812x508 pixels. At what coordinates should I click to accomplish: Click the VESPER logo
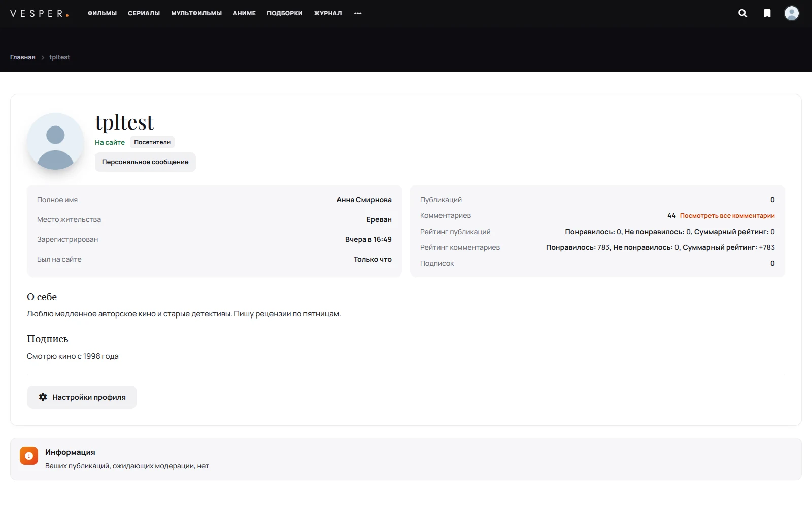(40, 13)
